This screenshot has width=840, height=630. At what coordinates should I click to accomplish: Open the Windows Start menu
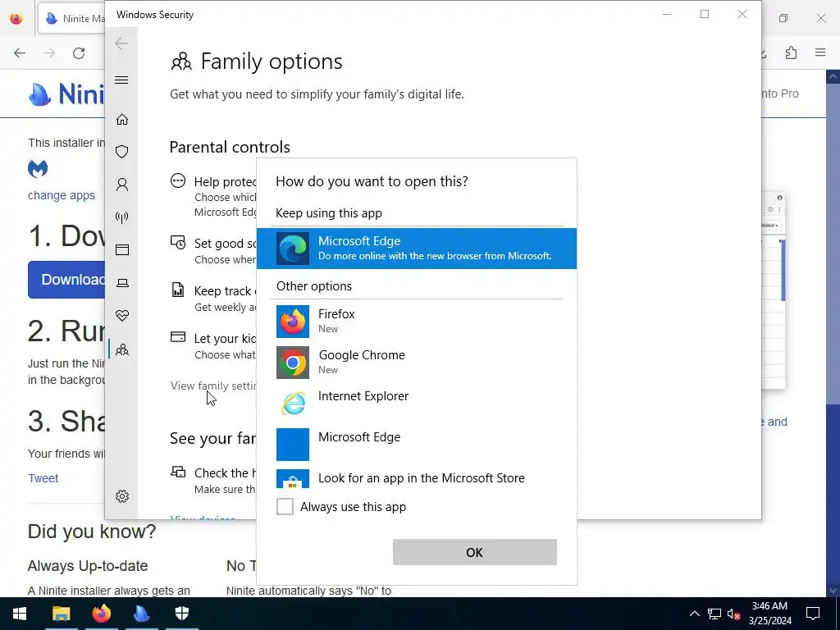click(x=20, y=614)
